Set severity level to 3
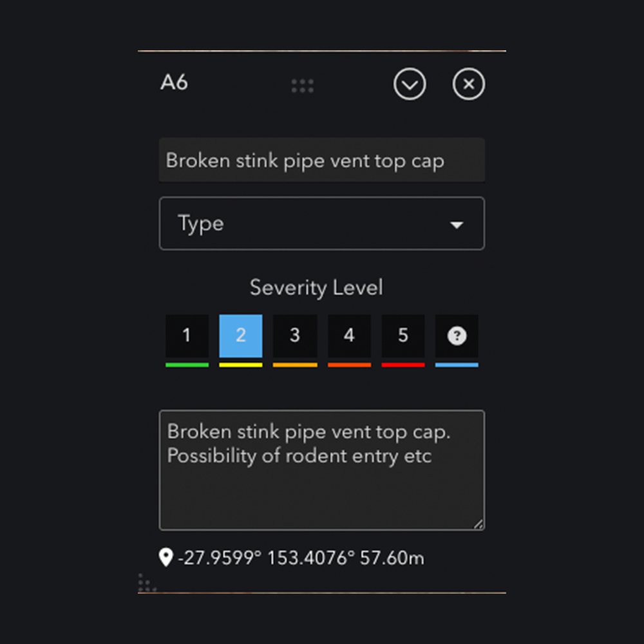The image size is (644, 644). coord(295,336)
